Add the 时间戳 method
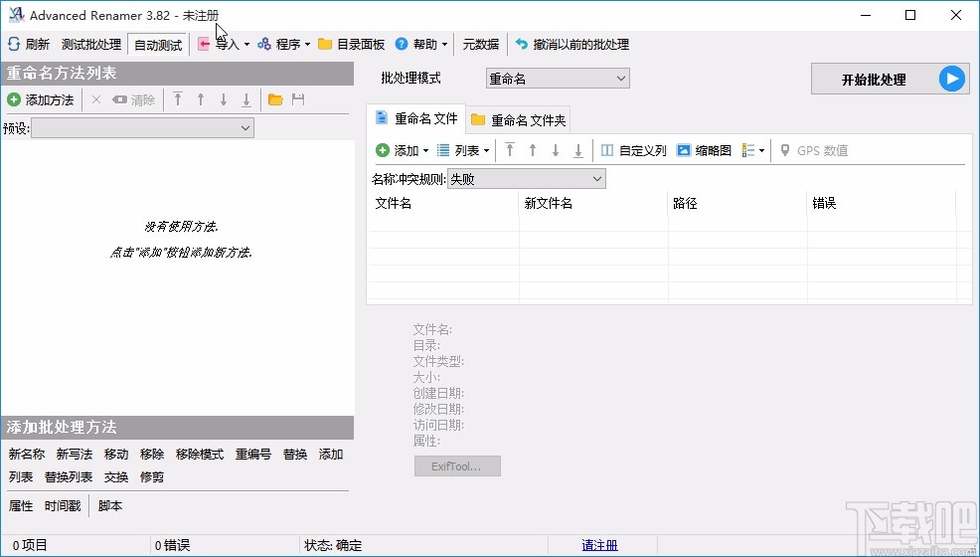The height and width of the screenshot is (557, 980). [x=63, y=505]
